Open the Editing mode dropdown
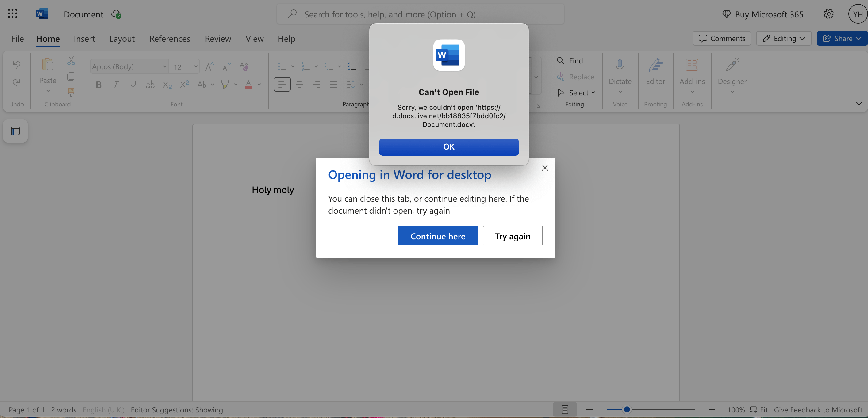This screenshot has width=868, height=418. (783, 38)
